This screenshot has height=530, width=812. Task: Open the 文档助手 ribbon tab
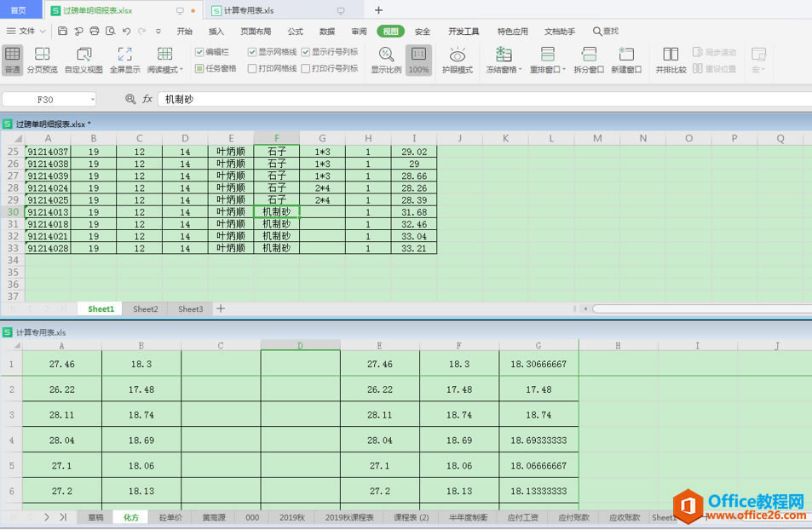(x=559, y=32)
